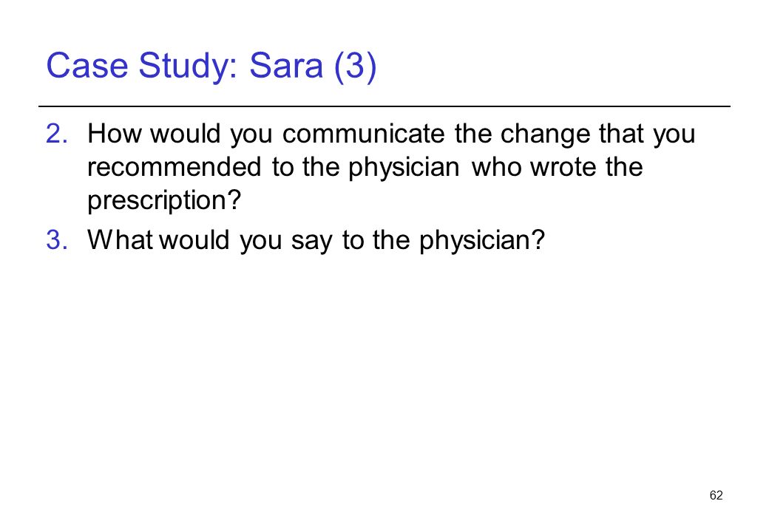Click the word 'recommended' in question 2
The width and height of the screenshot is (769, 532).
click(174, 166)
